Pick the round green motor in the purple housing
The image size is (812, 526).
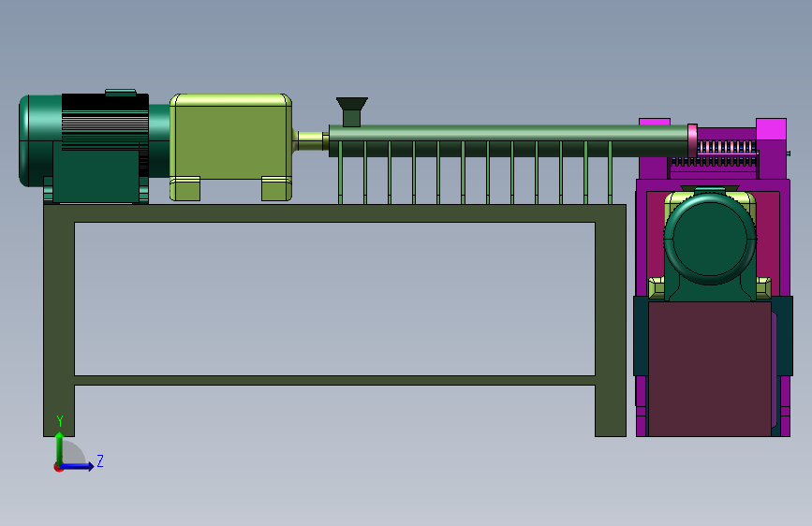(710, 239)
